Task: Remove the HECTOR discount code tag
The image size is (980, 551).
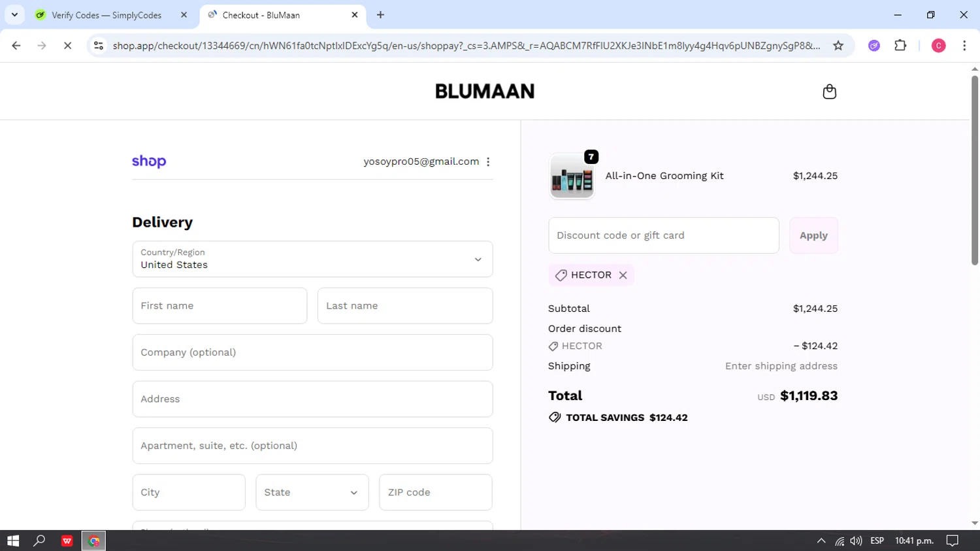Action: [x=623, y=275]
